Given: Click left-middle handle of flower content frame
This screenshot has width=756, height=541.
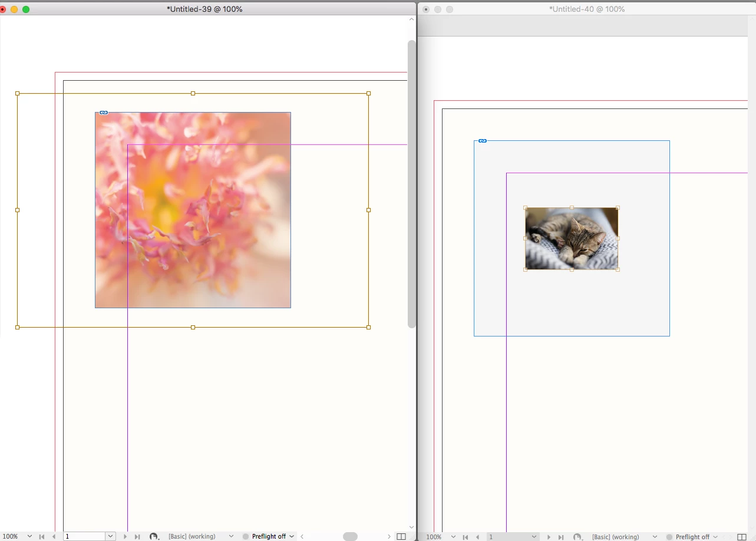Looking at the screenshot, I should 17,210.
